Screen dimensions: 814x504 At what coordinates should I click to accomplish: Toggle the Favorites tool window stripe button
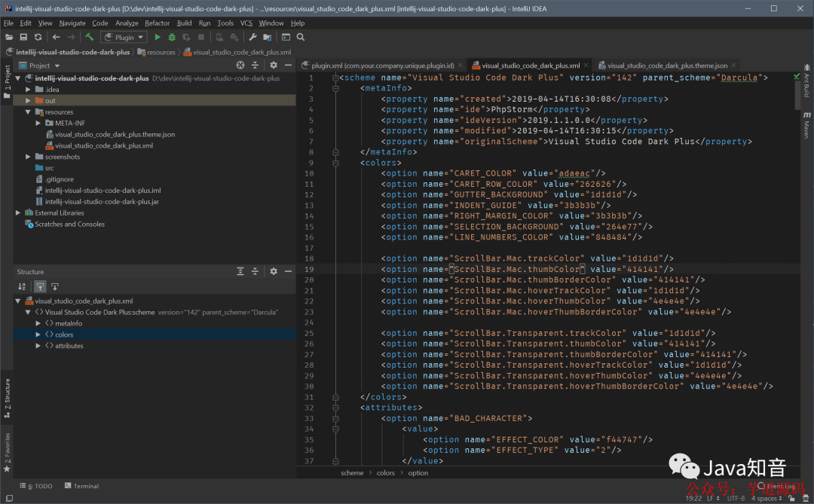pyautogui.click(x=8, y=451)
